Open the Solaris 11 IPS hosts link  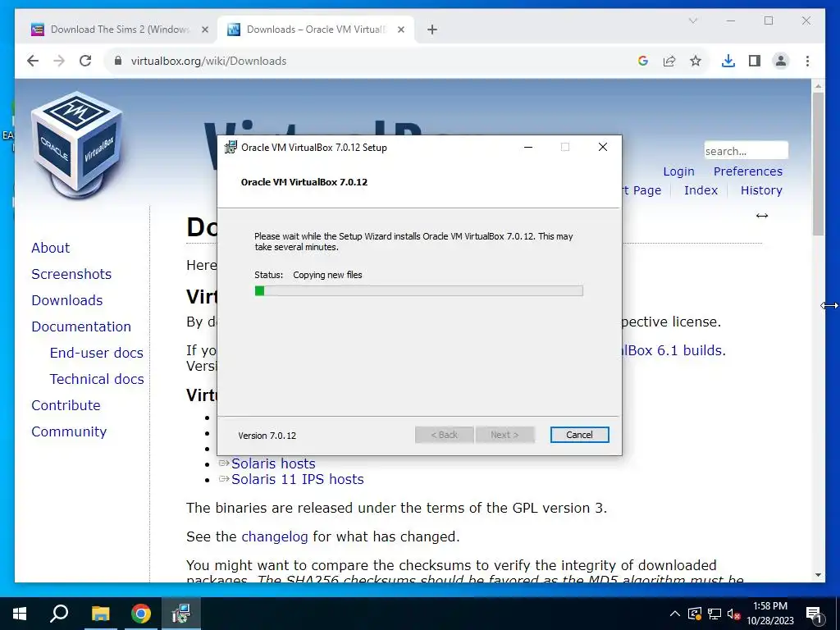(x=297, y=479)
